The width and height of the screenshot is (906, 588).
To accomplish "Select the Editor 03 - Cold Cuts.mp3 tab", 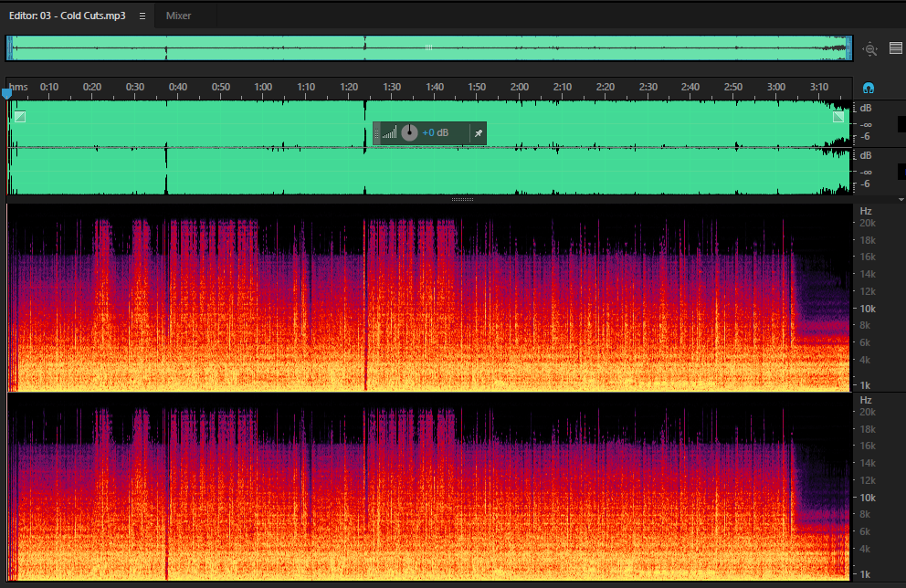I will click(x=67, y=16).
